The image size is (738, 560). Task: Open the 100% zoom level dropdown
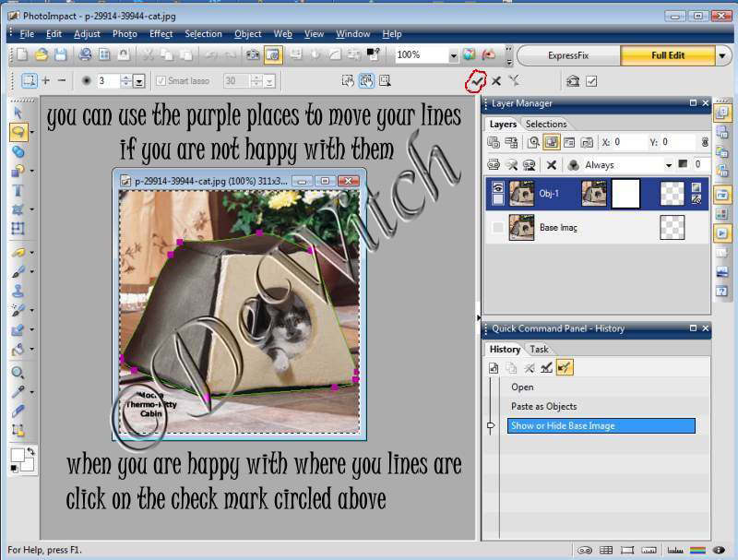pyautogui.click(x=453, y=55)
